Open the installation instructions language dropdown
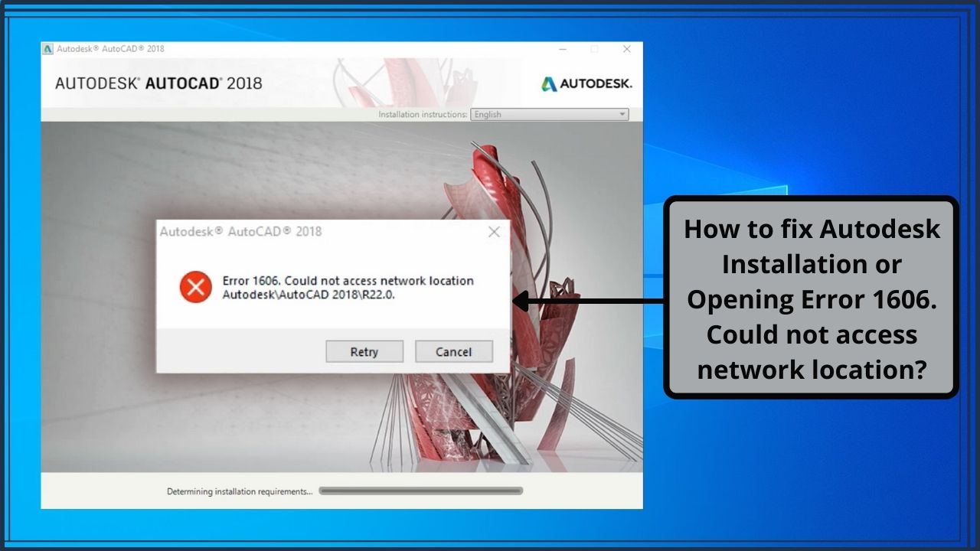Viewport: 980px width, 551px height. click(549, 115)
